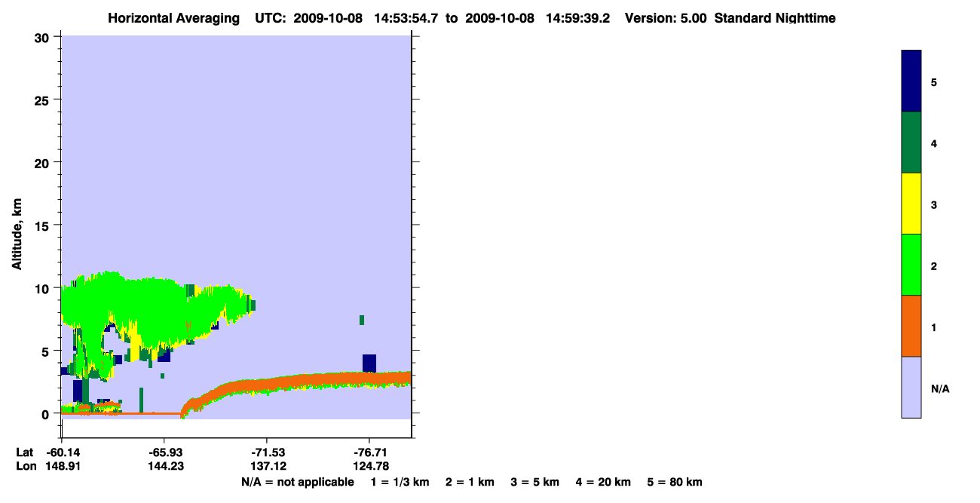This screenshot has width=980, height=503.
Task: Click the colorbar label '5'
Action: [934, 81]
